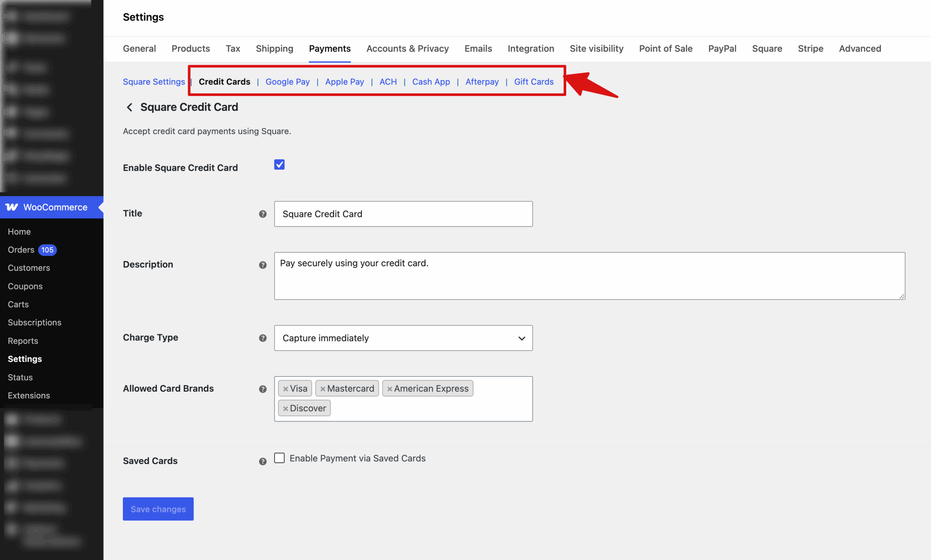Switch to the Stripe tab
The width and height of the screenshot is (931, 560).
(810, 49)
